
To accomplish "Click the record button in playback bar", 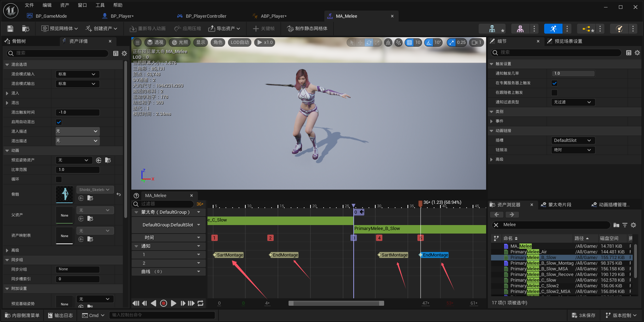I will pos(164,303).
